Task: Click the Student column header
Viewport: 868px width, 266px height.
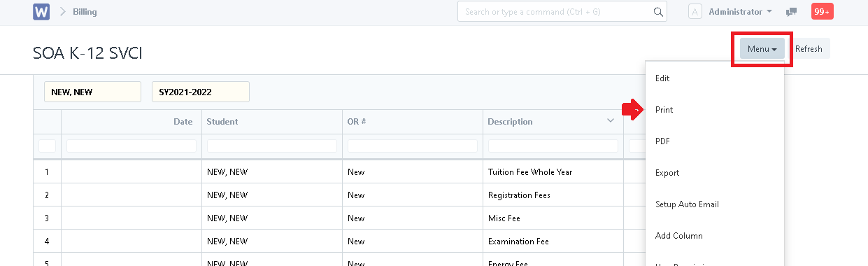Action: [272, 122]
